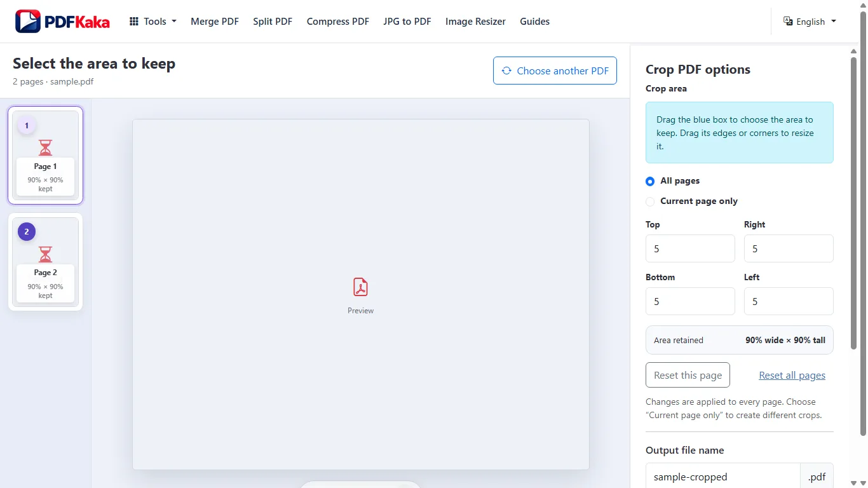This screenshot has height=488, width=868.
Task: Click the Right crop margin field
Action: [x=789, y=248]
